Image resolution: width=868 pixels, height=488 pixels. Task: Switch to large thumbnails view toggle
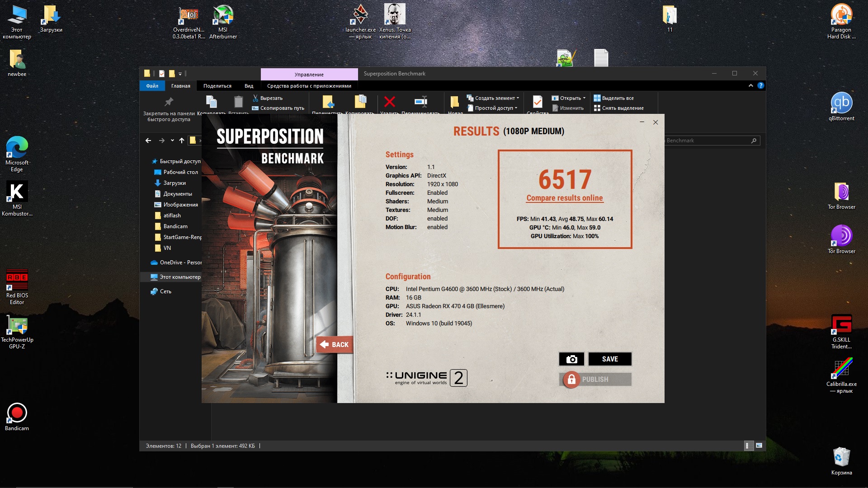click(x=759, y=446)
